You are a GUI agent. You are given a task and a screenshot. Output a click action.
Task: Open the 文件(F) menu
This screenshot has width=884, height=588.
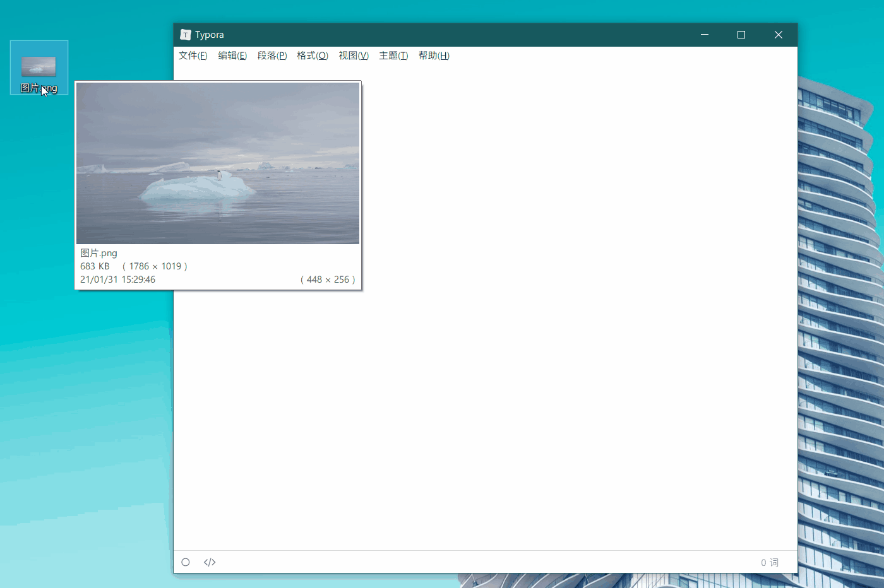193,56
